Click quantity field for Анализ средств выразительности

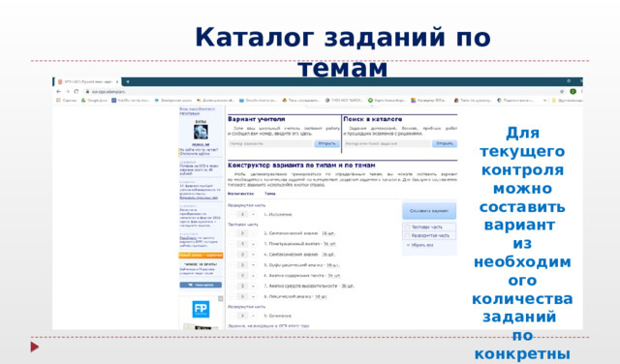[242, 286]
